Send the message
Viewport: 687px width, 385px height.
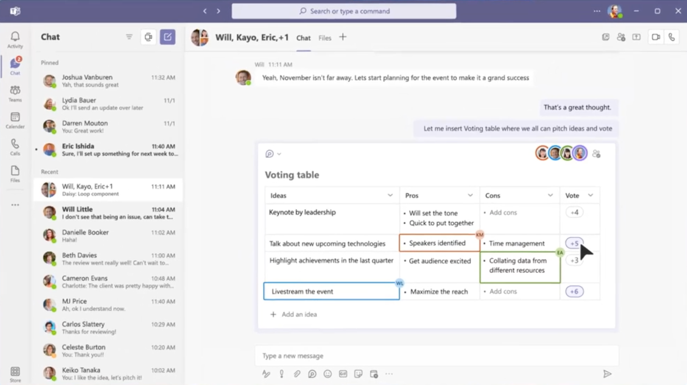pyautogui.click(x=607, y=374)
